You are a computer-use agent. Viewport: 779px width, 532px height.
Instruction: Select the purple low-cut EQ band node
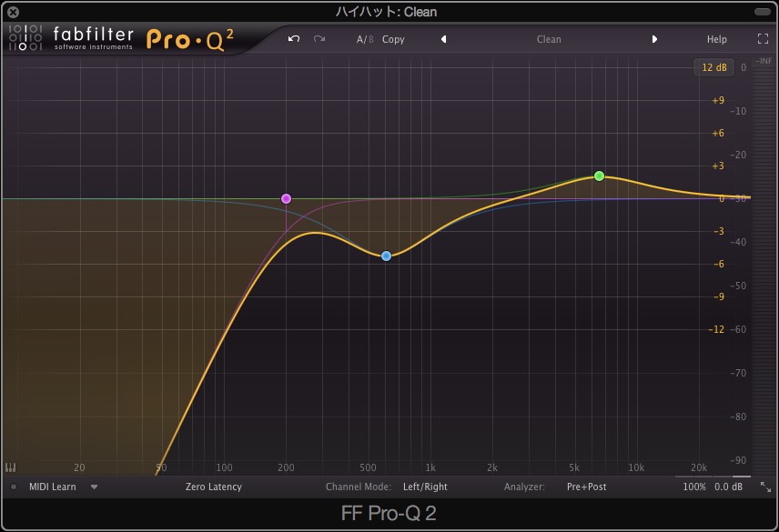pos(286,199)
